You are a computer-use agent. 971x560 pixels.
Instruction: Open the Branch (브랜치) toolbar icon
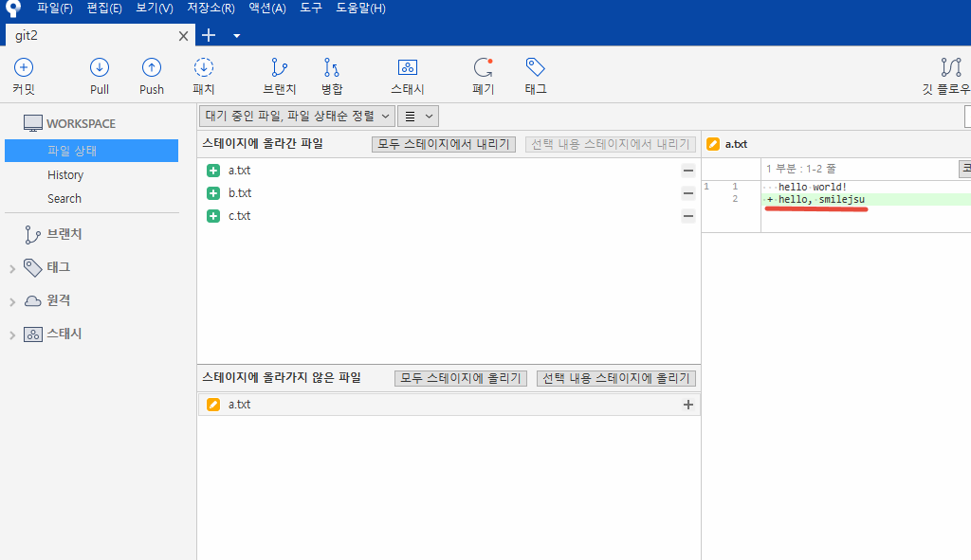click(x=280, y=67)
